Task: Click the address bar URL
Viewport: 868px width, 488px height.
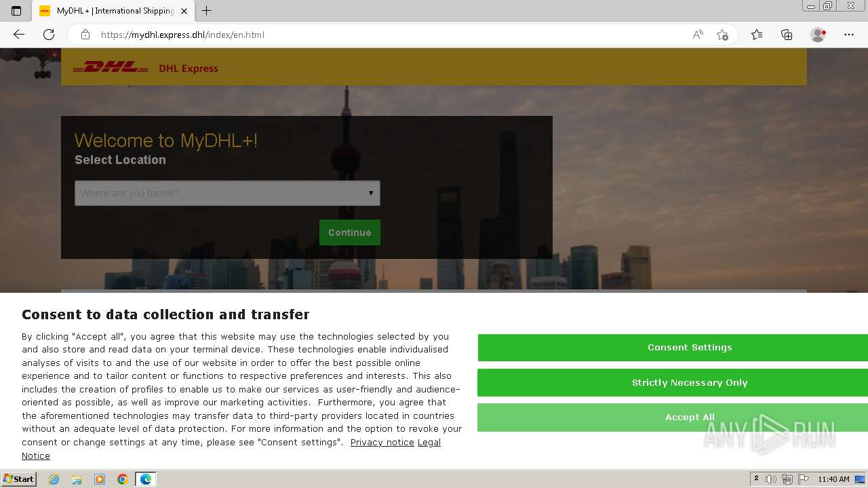Action: pyautogui.click(x=182, y=35)
